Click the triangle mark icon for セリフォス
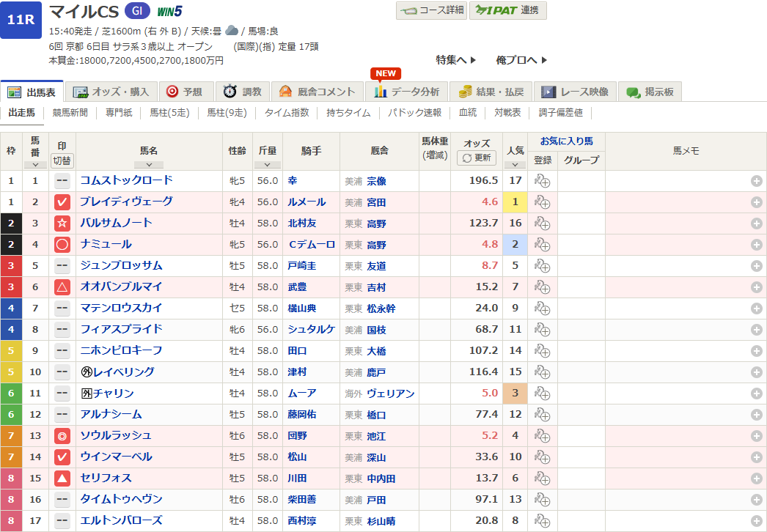 click(62, 479)
